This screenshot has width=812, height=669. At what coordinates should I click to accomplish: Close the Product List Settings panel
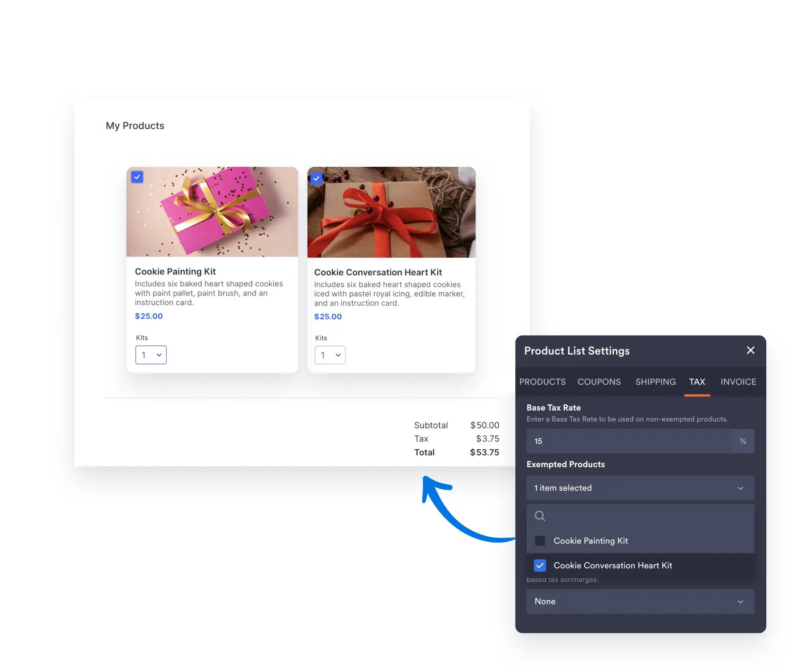[751, 350]
